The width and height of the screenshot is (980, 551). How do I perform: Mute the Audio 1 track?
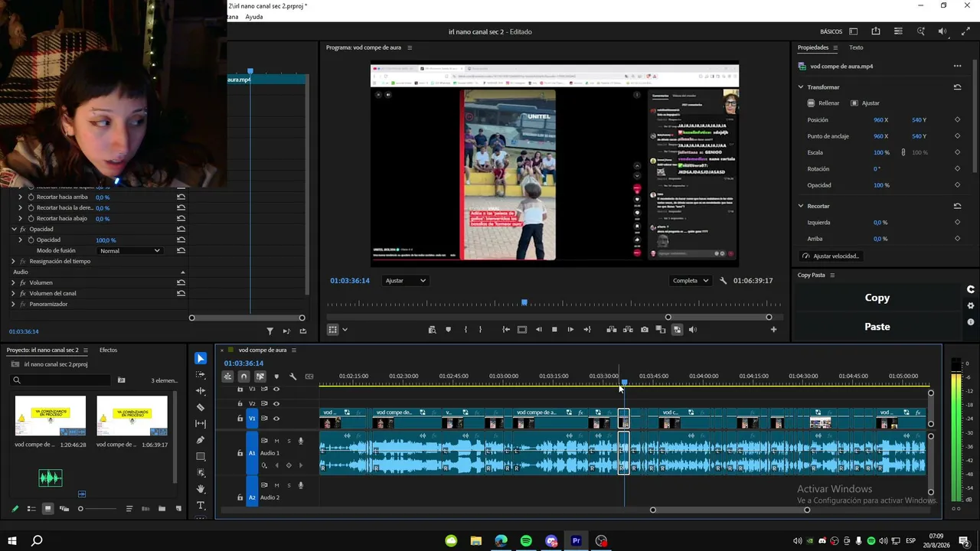click(x=276, y=441)
